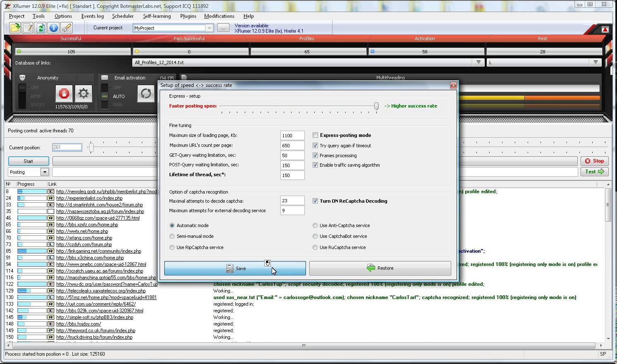The width and height of the screenshot is (617, 364).
Task: Click the speed versus success rate slider handle
Action: (376, 106)
